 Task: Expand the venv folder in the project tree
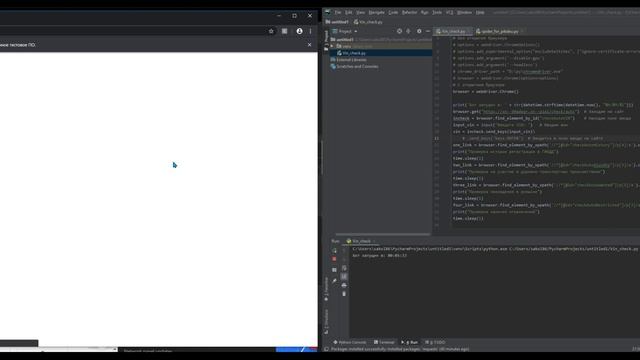(332, 47)
